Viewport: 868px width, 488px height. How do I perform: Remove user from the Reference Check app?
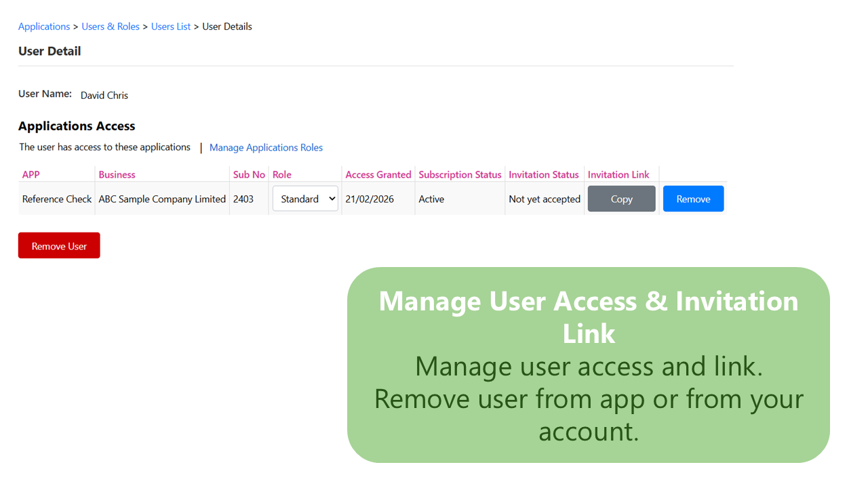693,199
